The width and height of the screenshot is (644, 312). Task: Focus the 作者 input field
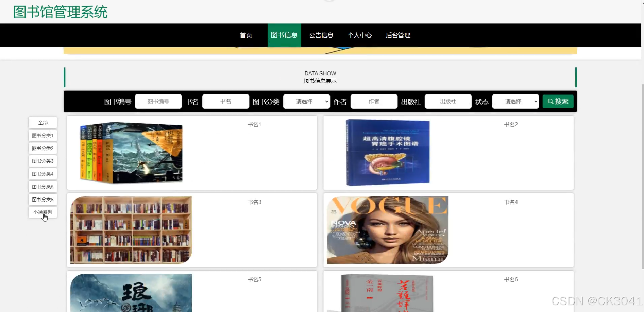click(x=374, y=101)
